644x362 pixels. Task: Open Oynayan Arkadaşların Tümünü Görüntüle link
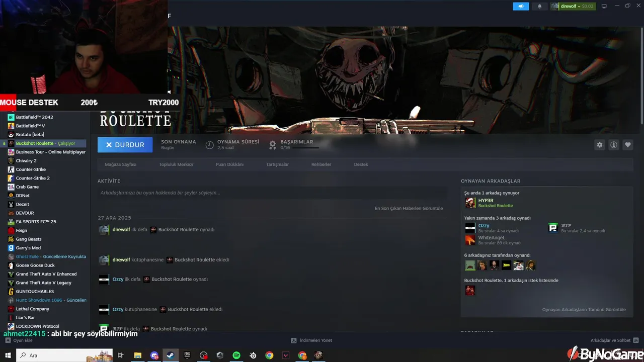584,310
